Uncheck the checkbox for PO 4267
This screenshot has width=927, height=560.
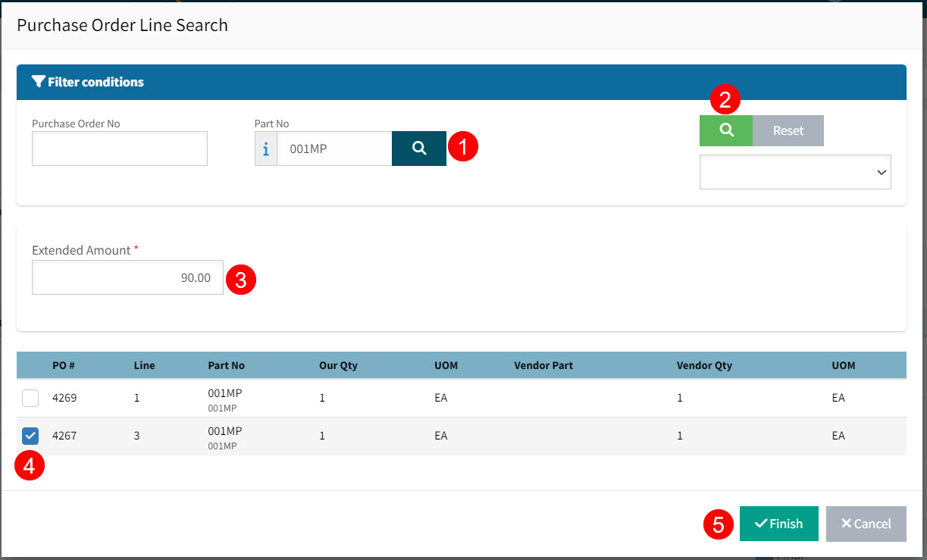[30, 436]
